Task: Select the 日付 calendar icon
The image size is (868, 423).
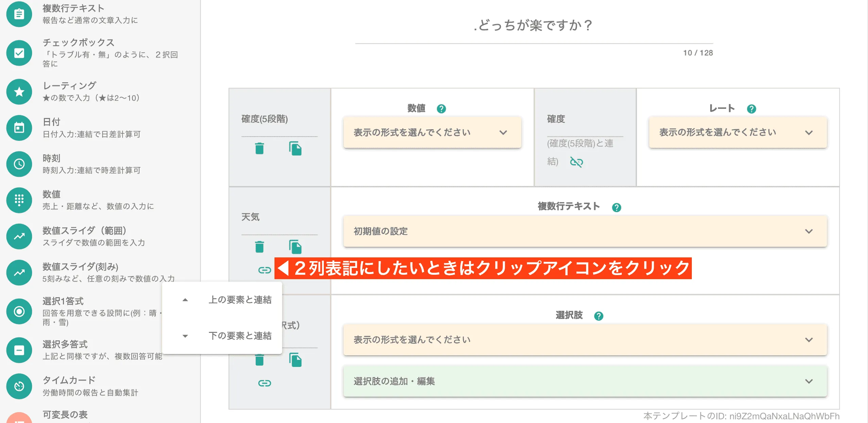Action: [x=19, y=128]
